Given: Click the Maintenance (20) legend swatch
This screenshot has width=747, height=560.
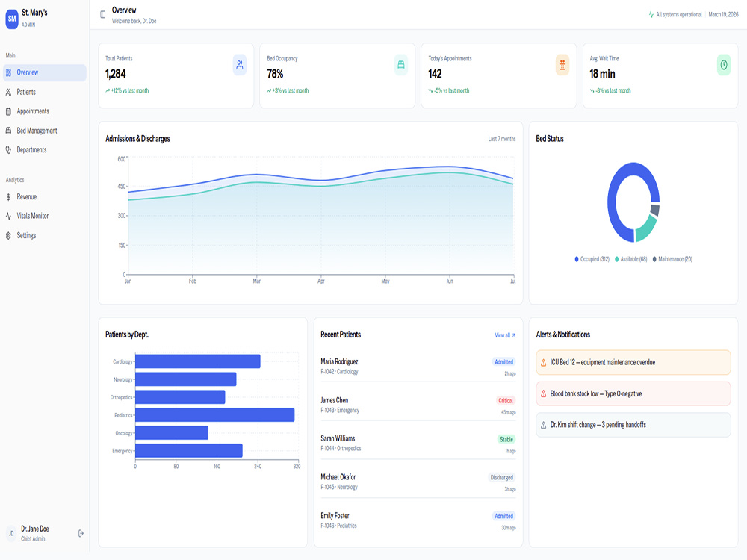Looking at the screenshot, I should click(654, 260).
